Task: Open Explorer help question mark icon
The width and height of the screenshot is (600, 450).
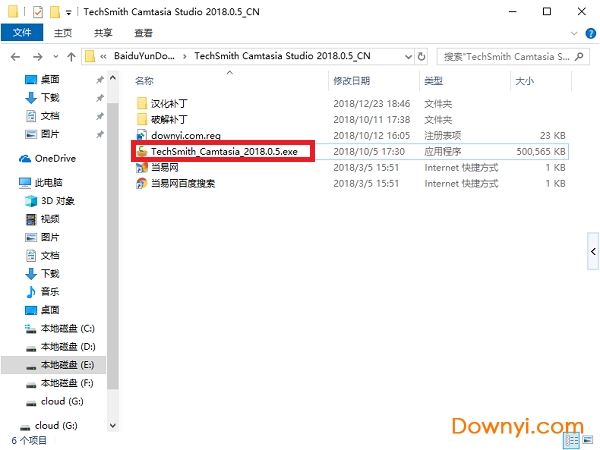Action: tap(590, 34)
